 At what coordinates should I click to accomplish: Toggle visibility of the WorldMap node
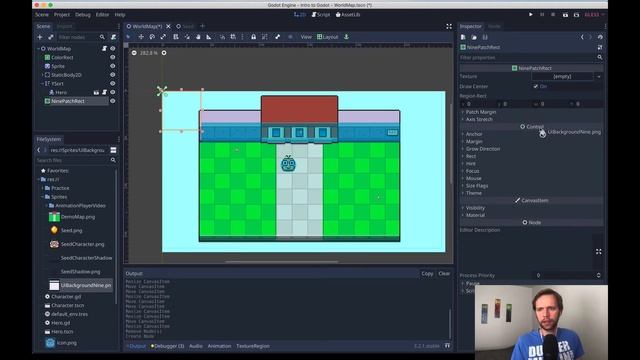113,49
